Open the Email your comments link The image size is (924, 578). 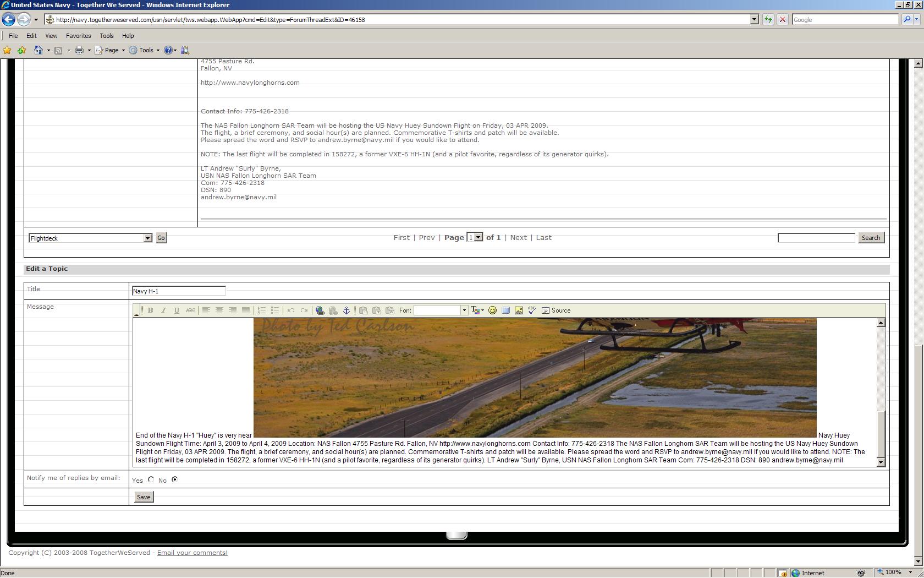(192, 553)
